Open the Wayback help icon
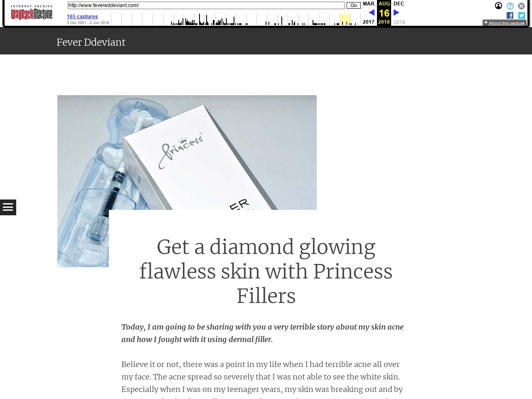532x399 pixels. [510, 6]
